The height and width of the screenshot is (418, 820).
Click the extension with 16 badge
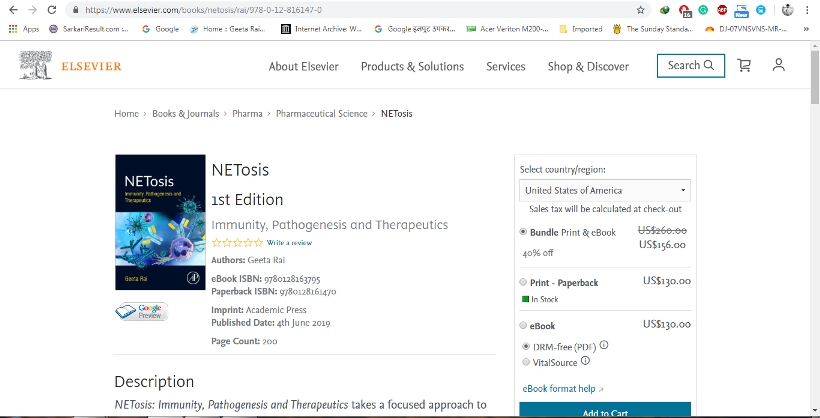tap(685, 10)
